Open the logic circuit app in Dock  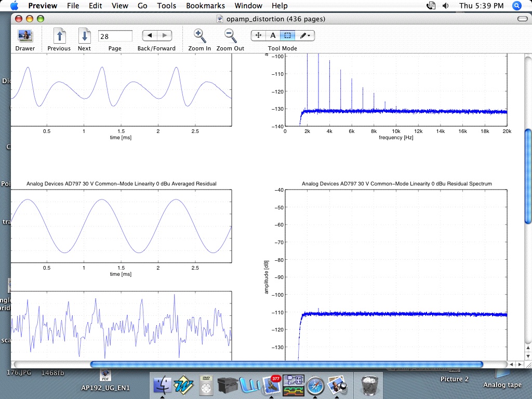pos(294,385)
